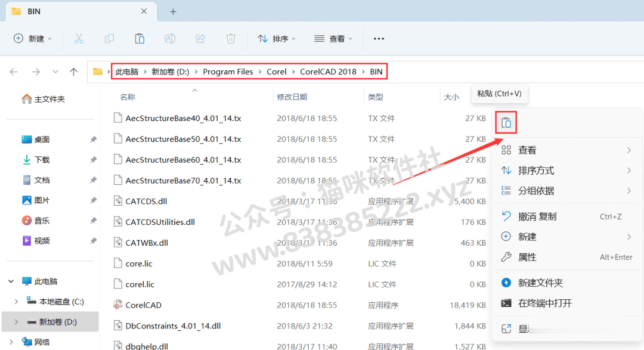Go forward with the right arrow

tap(36, 72)
